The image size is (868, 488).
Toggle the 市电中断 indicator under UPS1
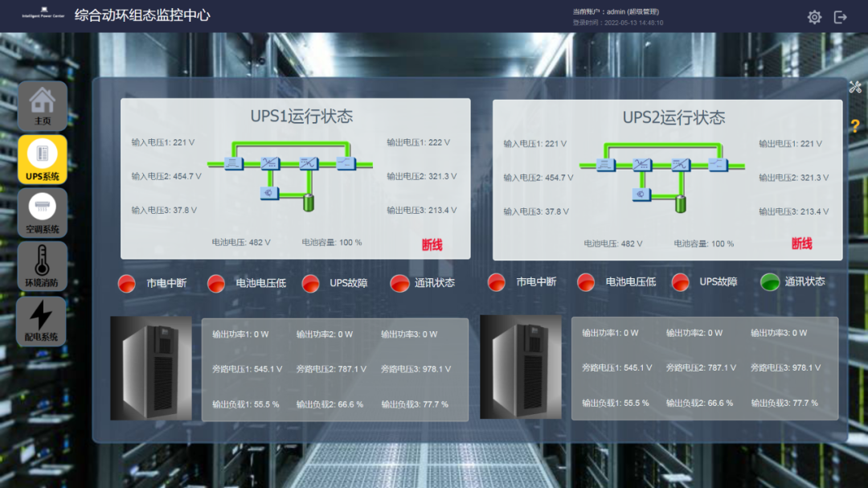point(128,283)
